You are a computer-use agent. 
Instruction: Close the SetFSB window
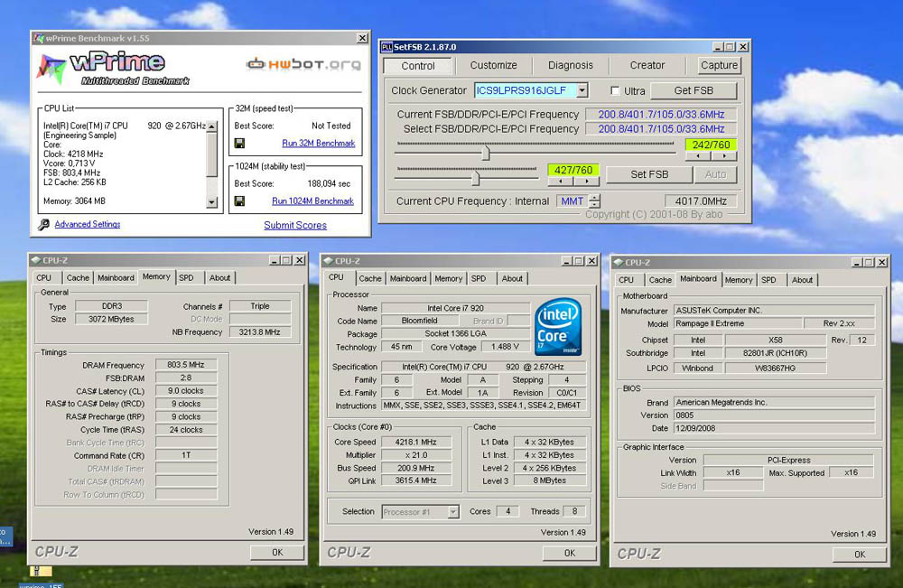[743, 47]
